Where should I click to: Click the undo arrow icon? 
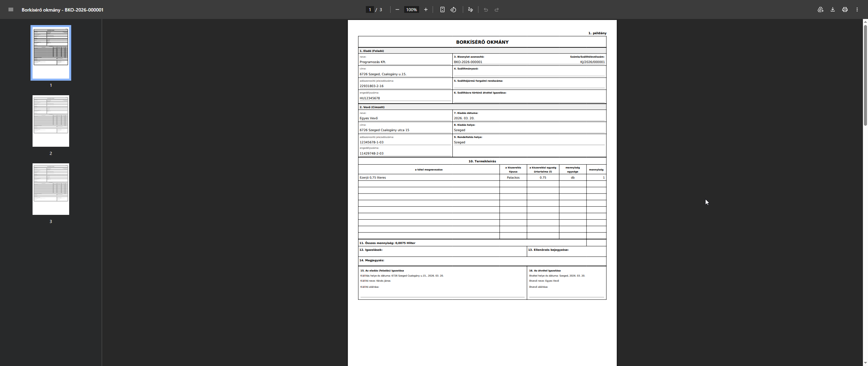pyautogui.click(x=486, y=9)
